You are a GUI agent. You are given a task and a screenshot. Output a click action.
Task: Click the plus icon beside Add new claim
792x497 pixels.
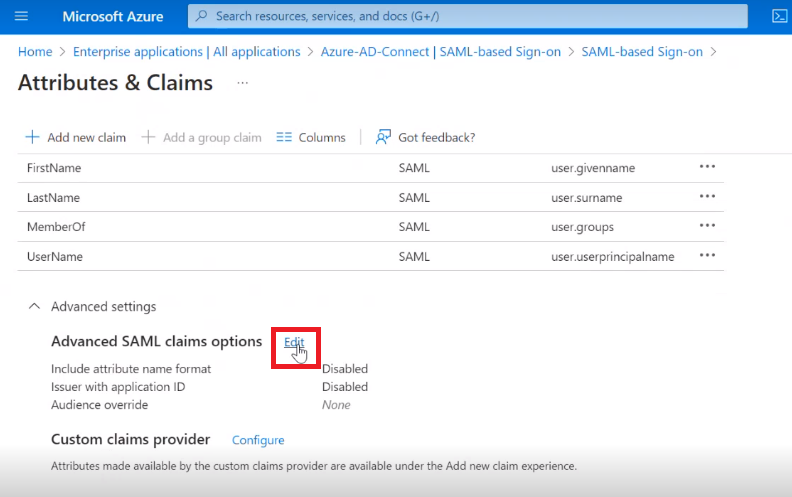32,137
